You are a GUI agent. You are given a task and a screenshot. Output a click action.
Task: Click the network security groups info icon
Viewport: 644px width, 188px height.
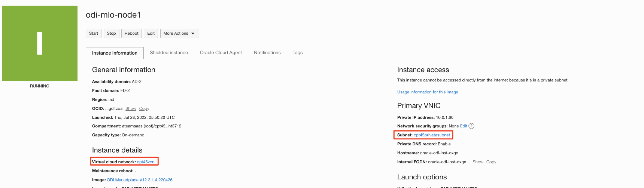[471, 126]
